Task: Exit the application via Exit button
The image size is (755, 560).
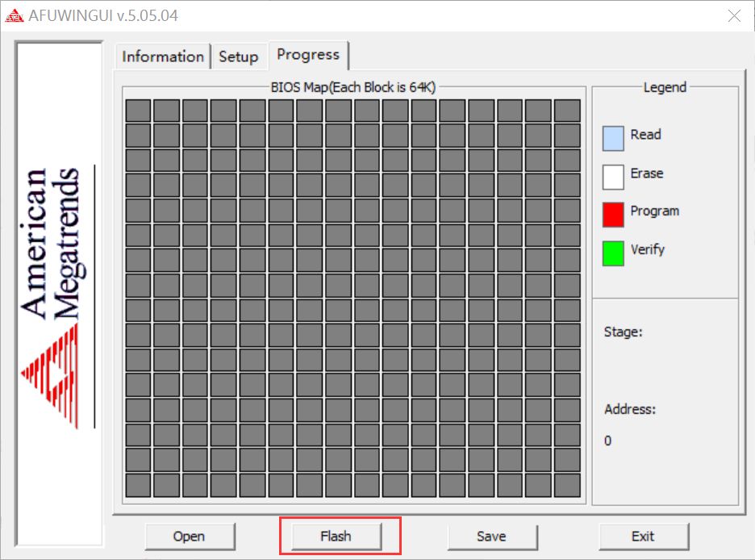Action: 644,536
